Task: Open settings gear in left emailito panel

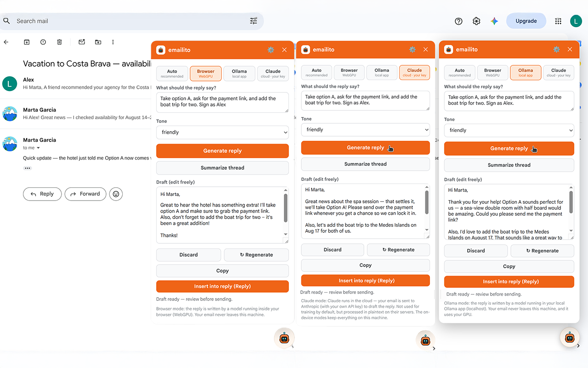Action: pyautogui.click(x=271, y=50)
